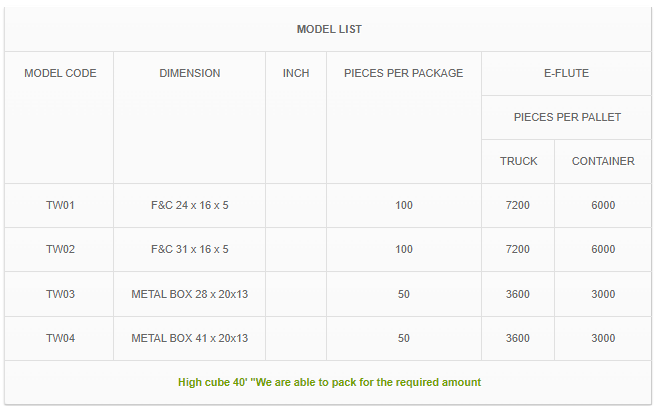Click the MODEL LIST table title
Image resolution: width=654 pixels, height=406 pixels.
click(329, 29)
